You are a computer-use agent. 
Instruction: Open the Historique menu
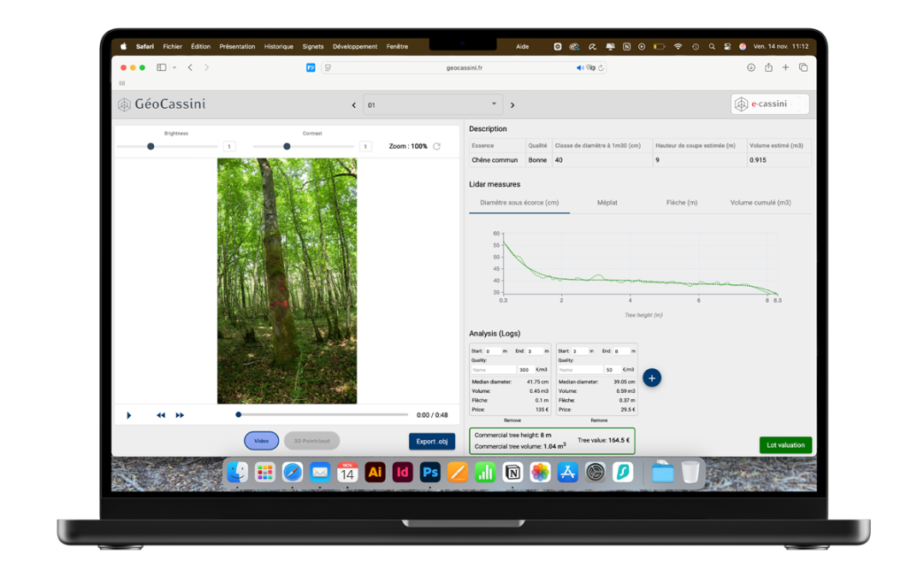(279, 46)
